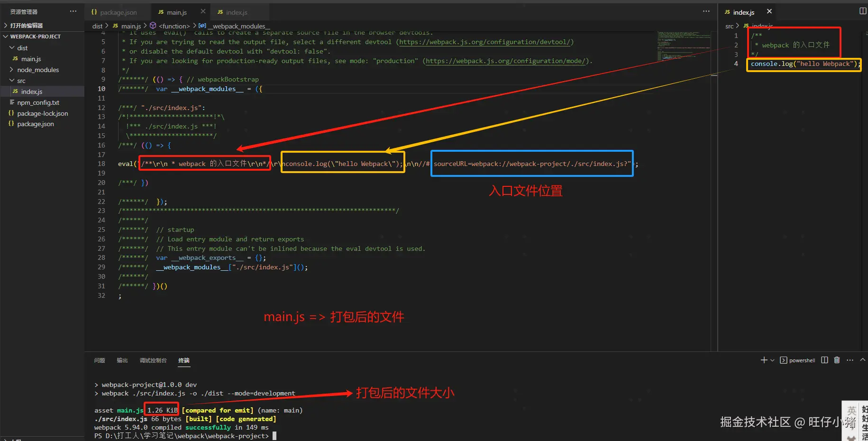Open the 问题 panel tab

coord(100,360)
